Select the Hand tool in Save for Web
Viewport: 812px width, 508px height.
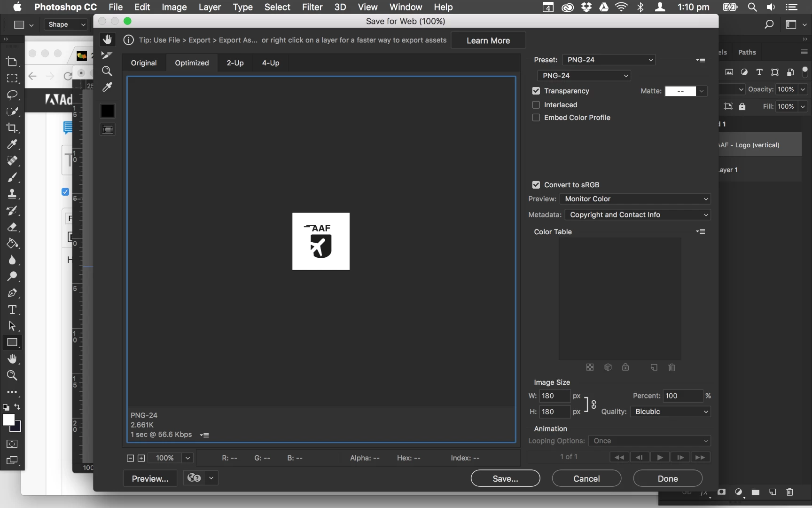coord(108,40)
